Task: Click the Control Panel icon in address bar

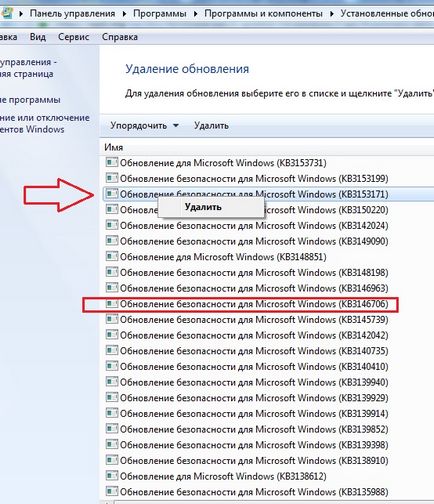Action: (7, 13)
